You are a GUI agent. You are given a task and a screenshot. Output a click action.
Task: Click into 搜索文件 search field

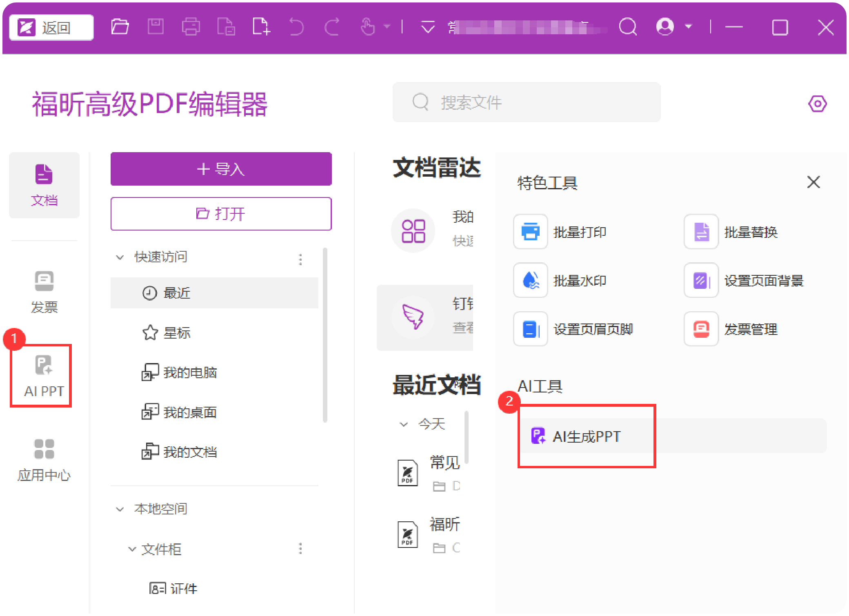click(x=526, y=102)
